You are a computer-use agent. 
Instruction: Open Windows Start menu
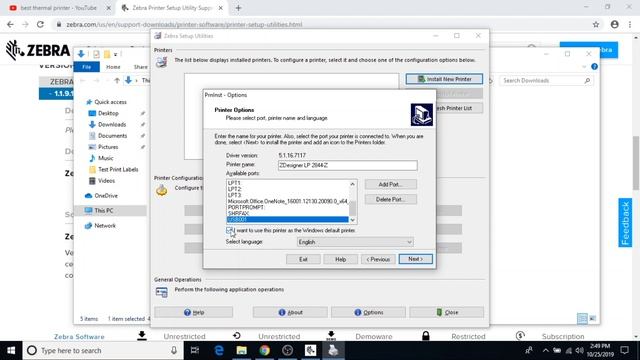coord(11,351)
